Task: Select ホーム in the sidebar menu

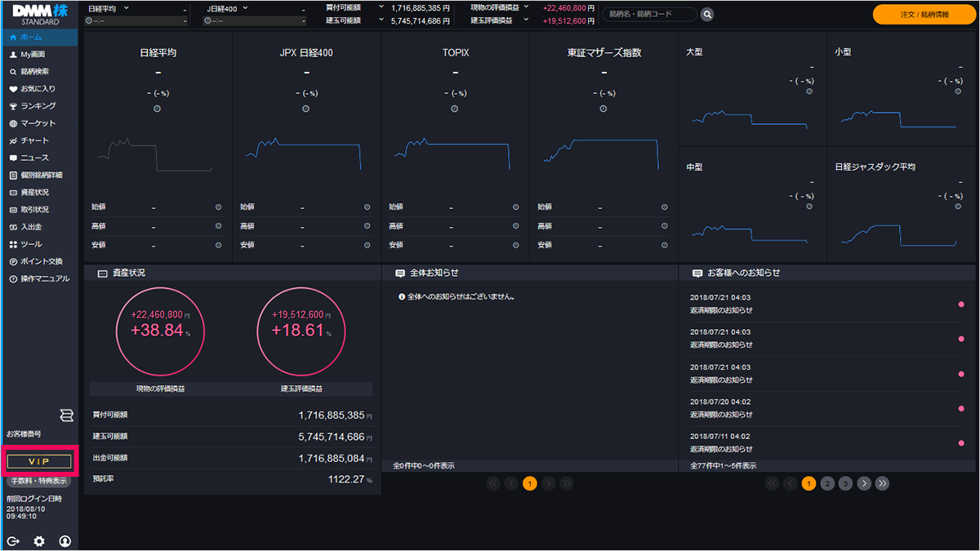Action: click(31, 38)
